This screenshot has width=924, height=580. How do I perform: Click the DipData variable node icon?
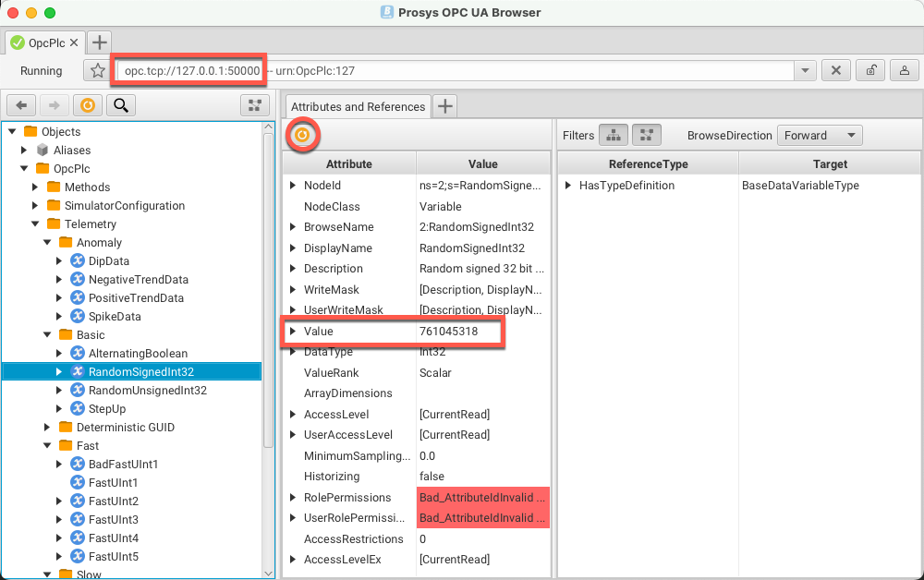[78, 260]
